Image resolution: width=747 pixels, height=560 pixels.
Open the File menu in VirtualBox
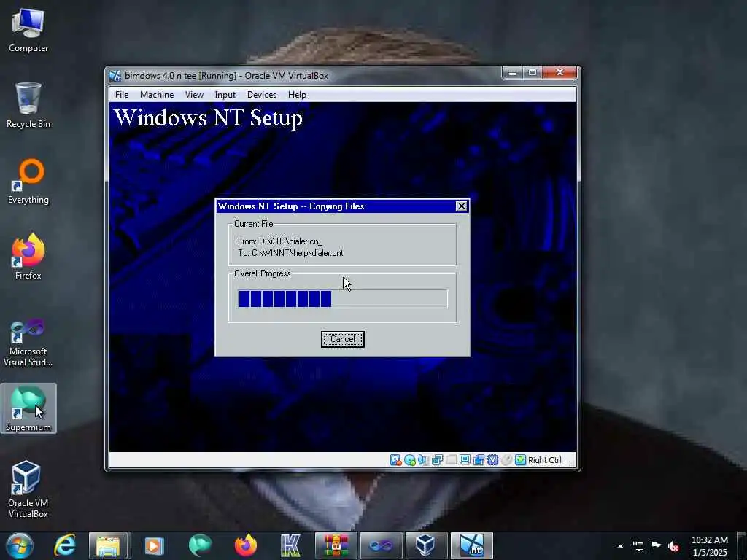[x=122, y=95]
